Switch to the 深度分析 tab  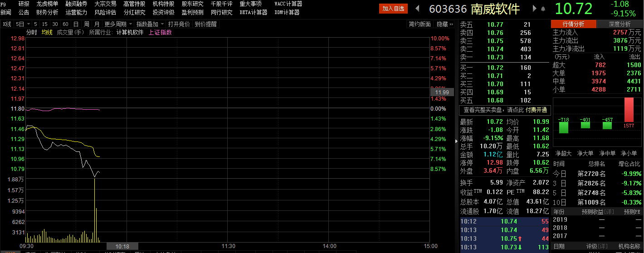620,24
